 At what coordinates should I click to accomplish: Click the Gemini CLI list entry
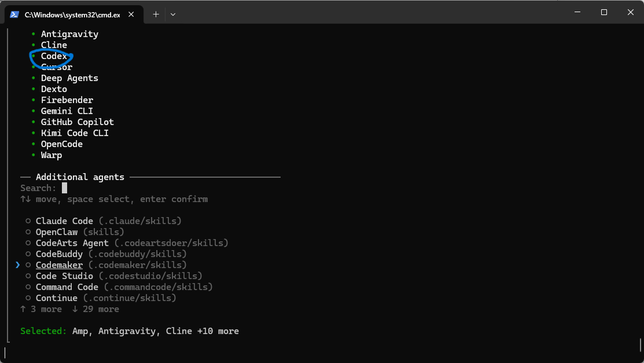(x=67, y=111)
